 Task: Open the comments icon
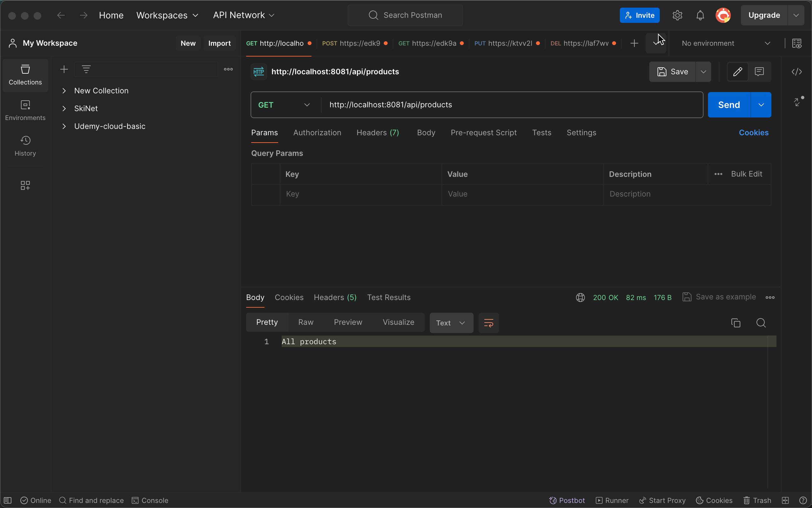coord(759,71)
